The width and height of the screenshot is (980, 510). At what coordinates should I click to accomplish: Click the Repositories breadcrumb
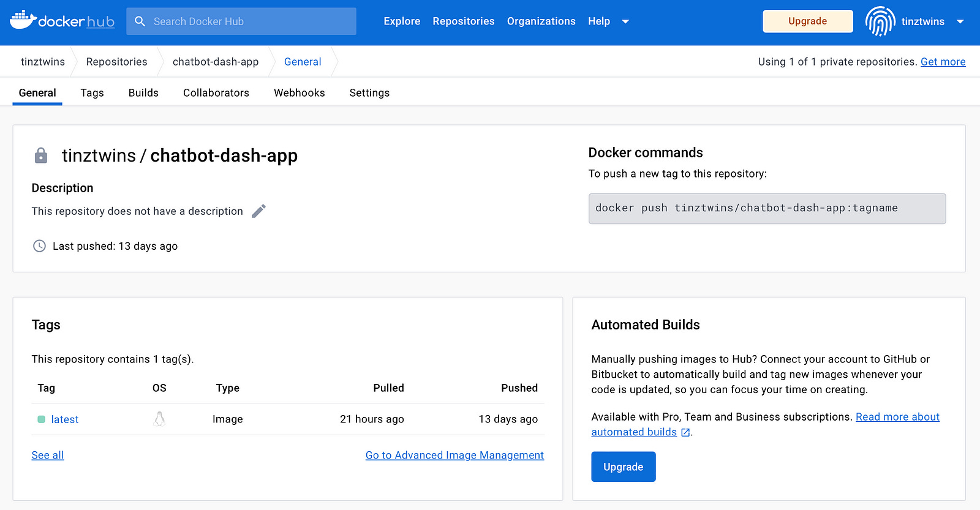click(x=117, y=62)
